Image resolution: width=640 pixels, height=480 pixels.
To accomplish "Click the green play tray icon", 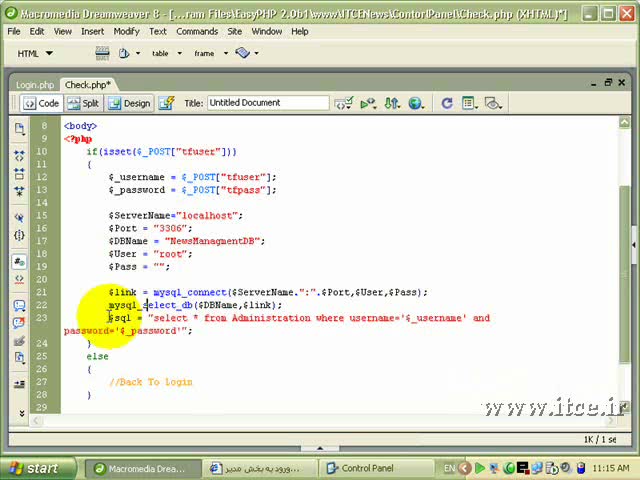I will point(480,468).
